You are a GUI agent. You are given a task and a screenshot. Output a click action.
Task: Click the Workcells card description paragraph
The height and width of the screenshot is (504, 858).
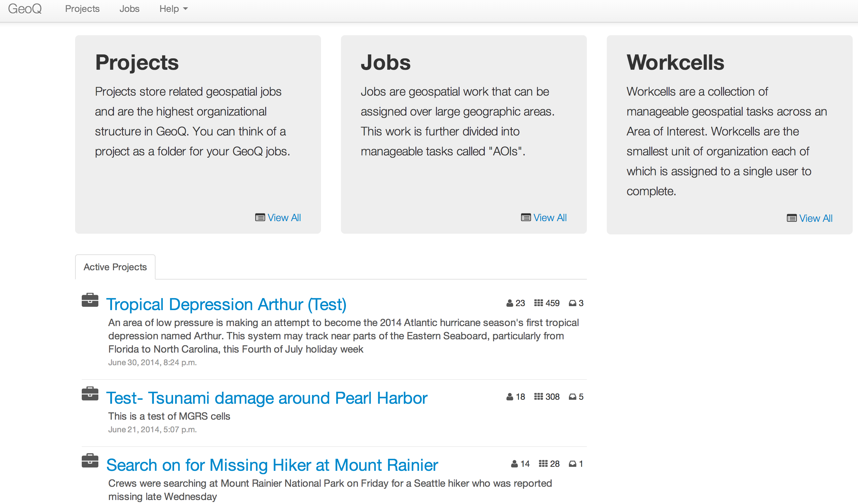point(727,141)
